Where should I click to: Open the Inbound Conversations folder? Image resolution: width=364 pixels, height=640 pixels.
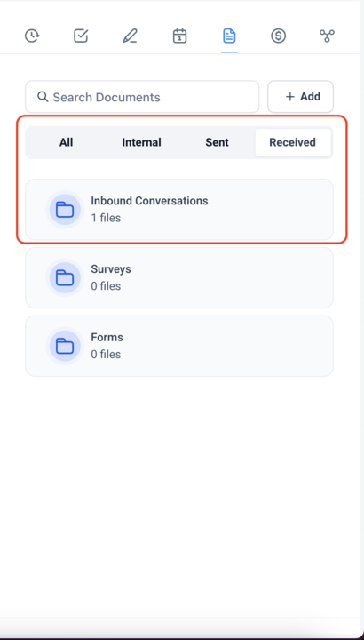click(179, 210)
